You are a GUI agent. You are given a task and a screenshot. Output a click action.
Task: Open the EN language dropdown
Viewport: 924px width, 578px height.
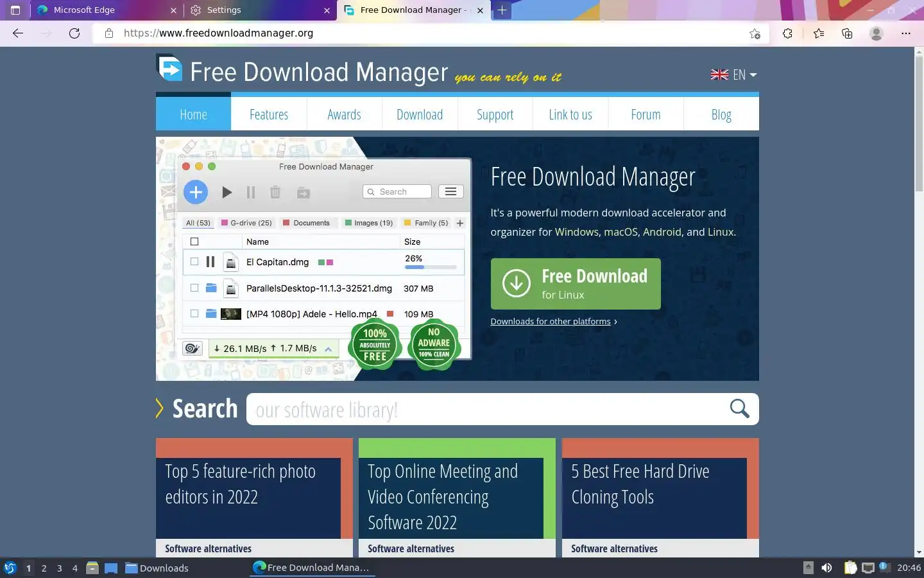(744, 74)
